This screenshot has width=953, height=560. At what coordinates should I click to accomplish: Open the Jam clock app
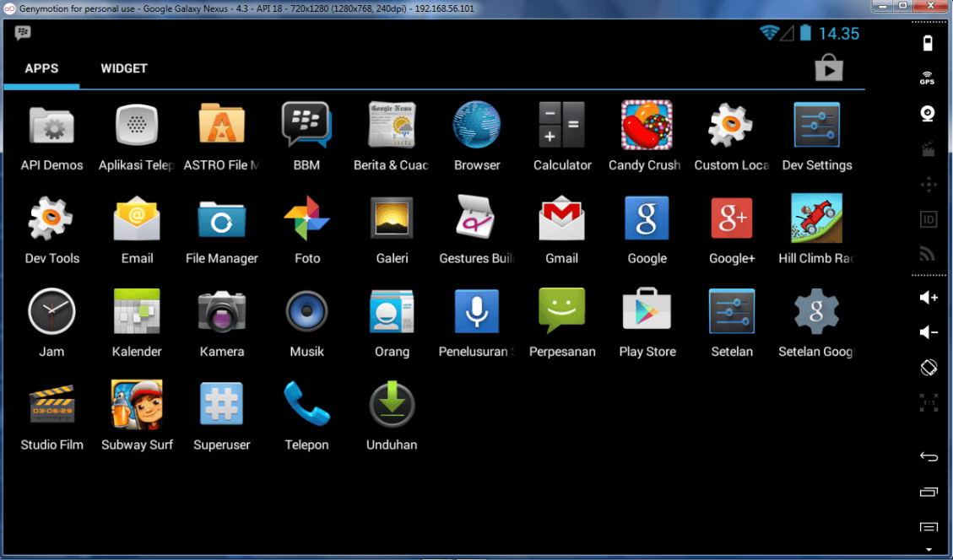(x=51, y=311)
